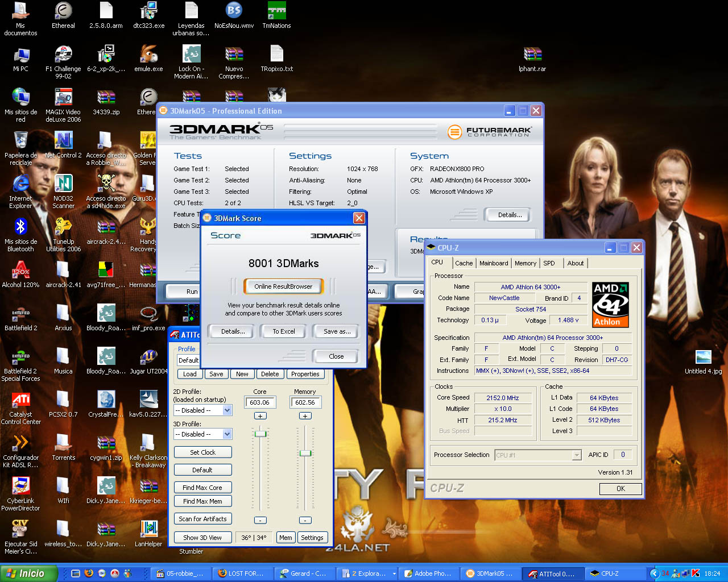Image resolution: width=728 pixels, height=582 pixels.
Task: Open the Catalyst Control Center desktop icon
Action: click(21, 400)
